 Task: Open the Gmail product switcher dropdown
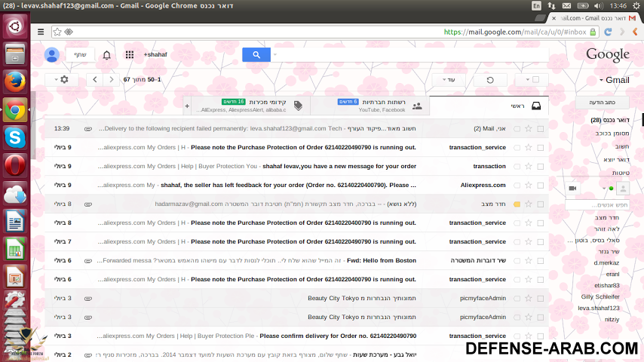tap(614, 80)
